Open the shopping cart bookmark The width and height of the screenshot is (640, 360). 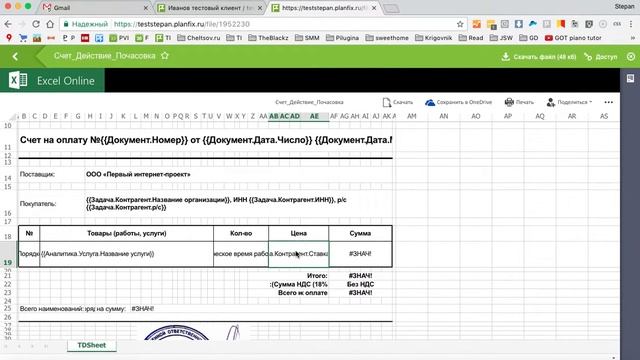23,38
